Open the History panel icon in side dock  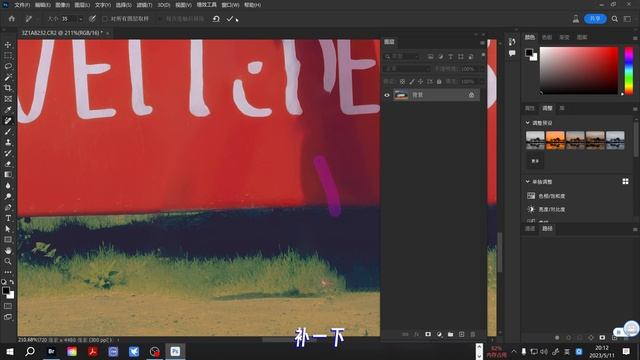pyautogui.click(x=512, y=42)
